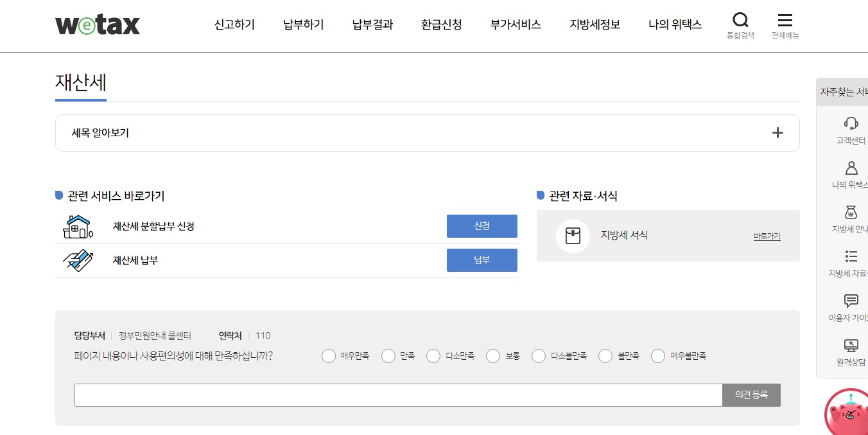The height and width of the screenshot is (435, 868).
Task: Select the 이용자 가이드 speech bubble icon
Action: pyautogui.click(x=850, y=301)
